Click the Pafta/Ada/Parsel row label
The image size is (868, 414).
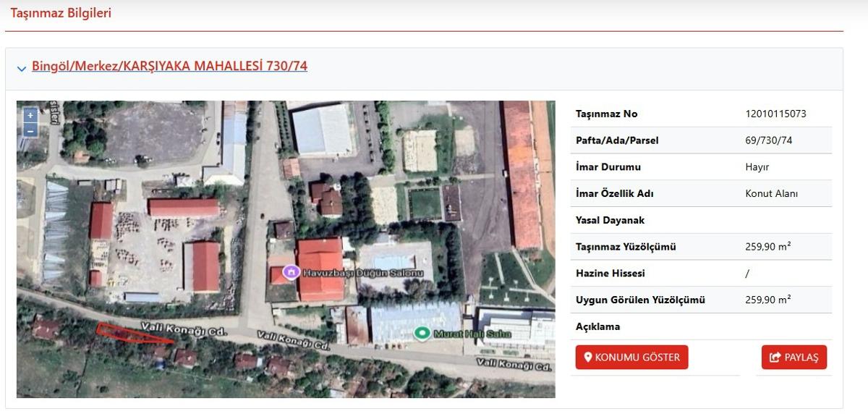tap(617, 140)
